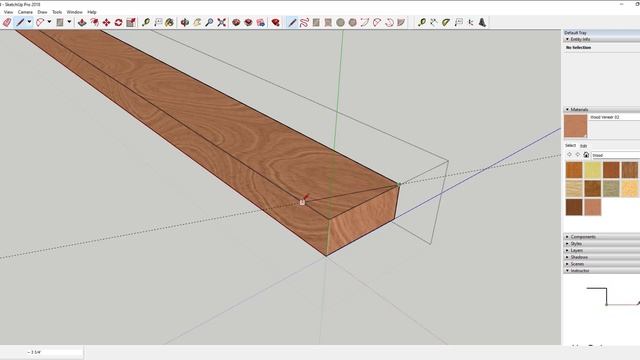Select the Rotate tool
The height and width of the screenshot is (360, 640).
coord(119,22)
